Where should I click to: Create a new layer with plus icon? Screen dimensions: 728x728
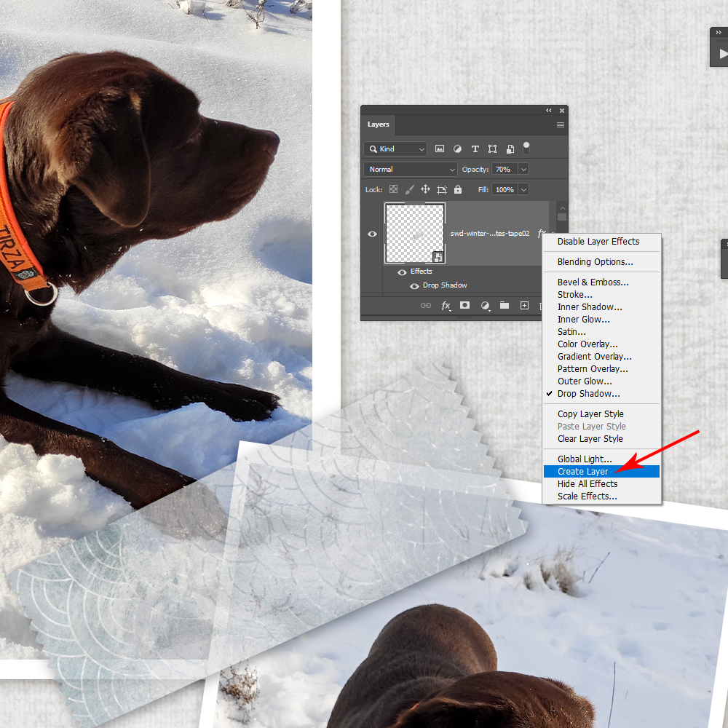pyautogui.click(x=524, y=305)
